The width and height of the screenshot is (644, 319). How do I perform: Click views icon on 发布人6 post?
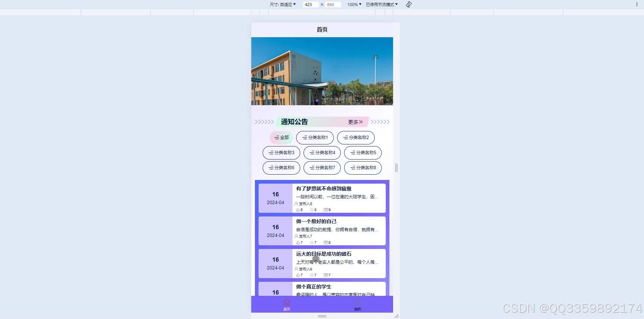tap(325, 275)
